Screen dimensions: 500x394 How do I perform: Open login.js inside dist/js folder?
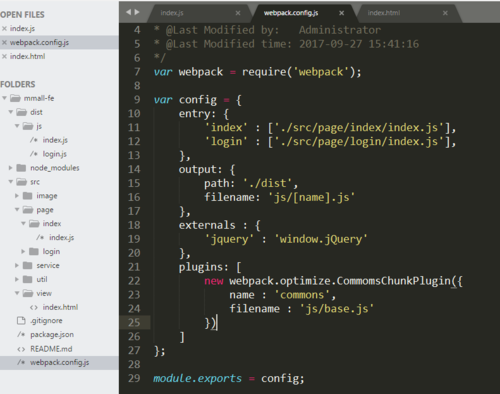55,154
